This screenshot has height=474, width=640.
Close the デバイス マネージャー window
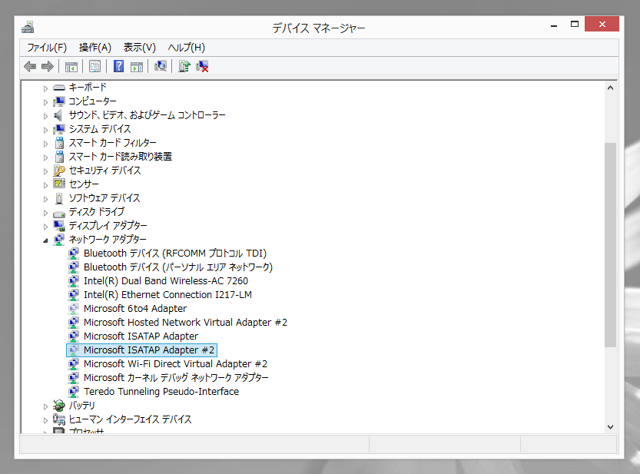pyautogui.click(x=602, y=24)
